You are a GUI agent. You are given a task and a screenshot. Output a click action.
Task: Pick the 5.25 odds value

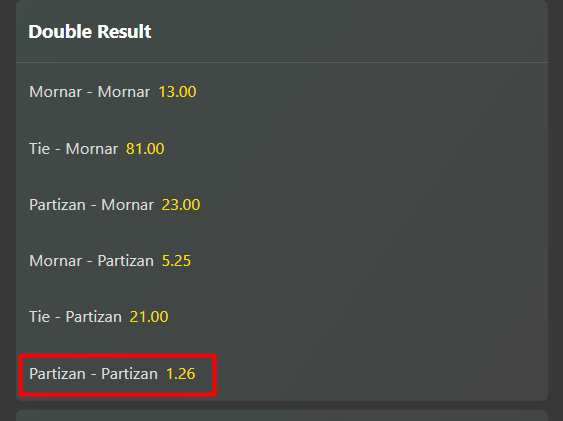(176, 261)
